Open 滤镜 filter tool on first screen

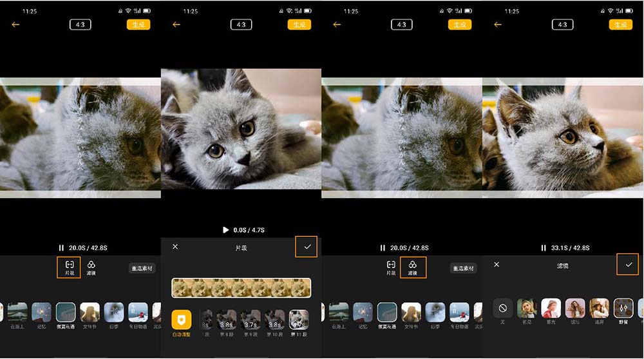[x=91, y=267]
